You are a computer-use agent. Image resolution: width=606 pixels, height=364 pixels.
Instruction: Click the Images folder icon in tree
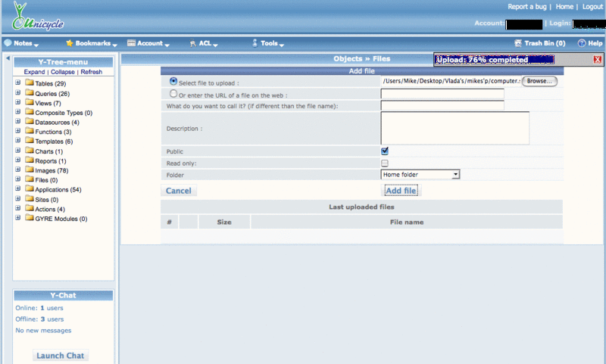point(30,170)
